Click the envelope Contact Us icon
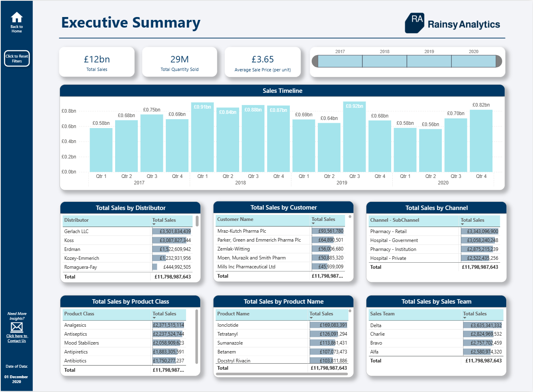The width and height of the screenshot is (533, 392). 17,327
